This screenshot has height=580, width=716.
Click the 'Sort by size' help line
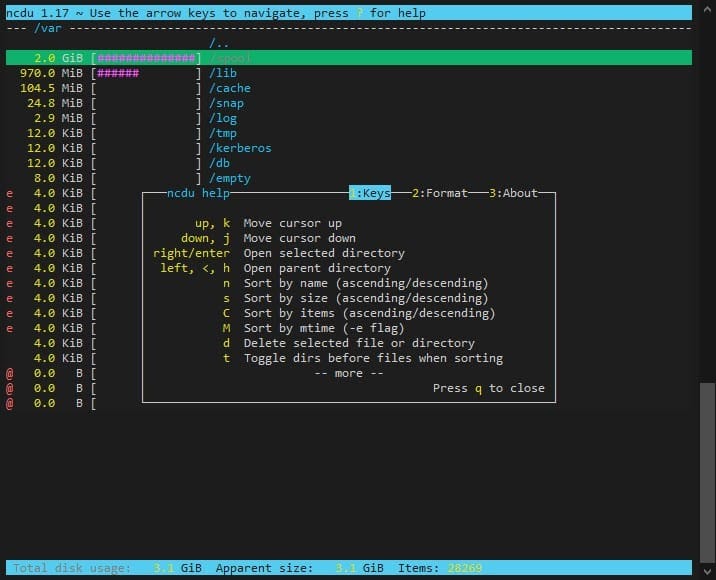click(x=365, y=298)
